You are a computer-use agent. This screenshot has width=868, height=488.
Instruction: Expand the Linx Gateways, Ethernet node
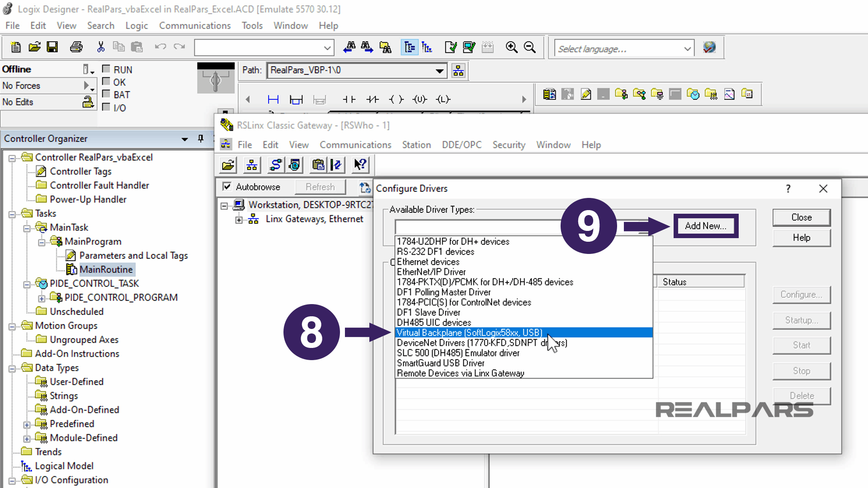(239, 220)
